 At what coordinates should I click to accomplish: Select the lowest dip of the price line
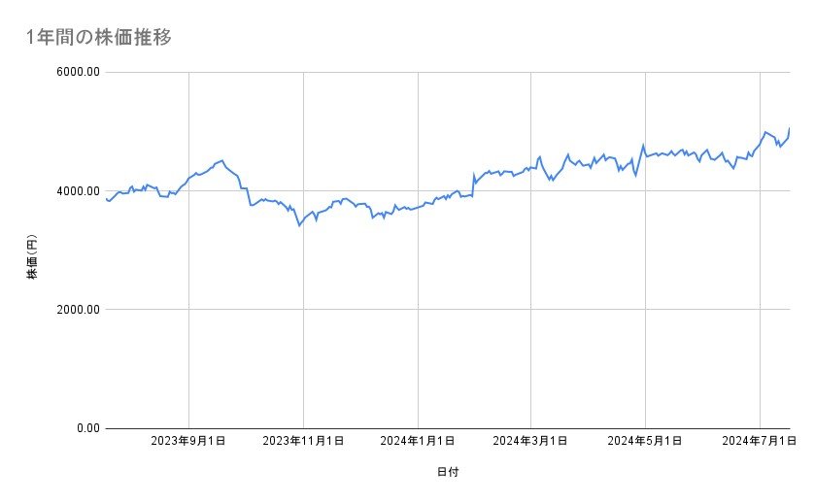click(299, 225)
